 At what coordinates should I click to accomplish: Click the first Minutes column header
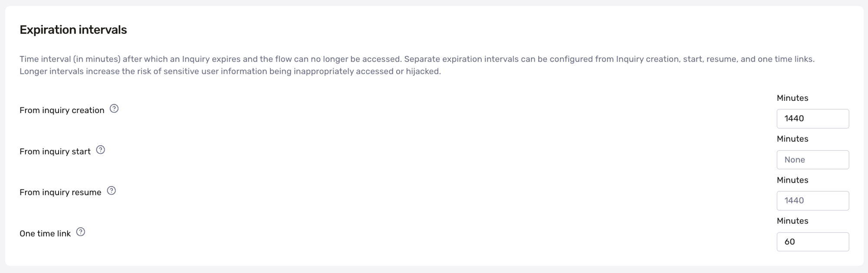[x=792, y=98]
